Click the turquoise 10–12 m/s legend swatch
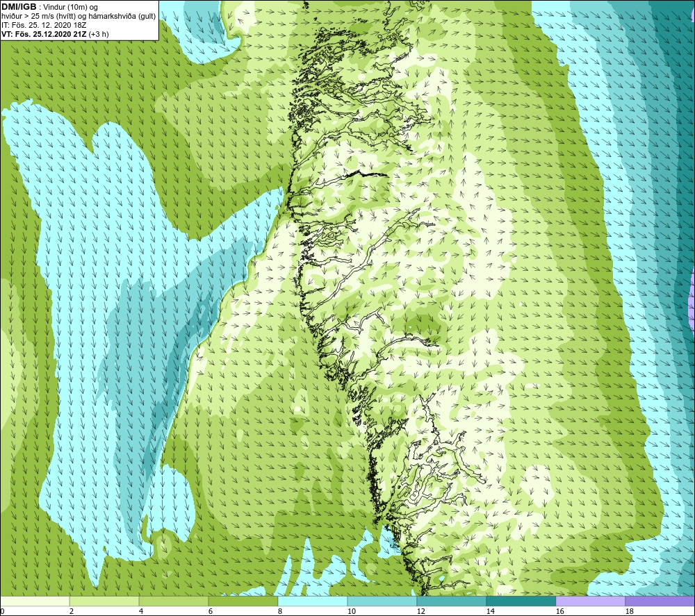695x616 pixels. click(382, 601)
